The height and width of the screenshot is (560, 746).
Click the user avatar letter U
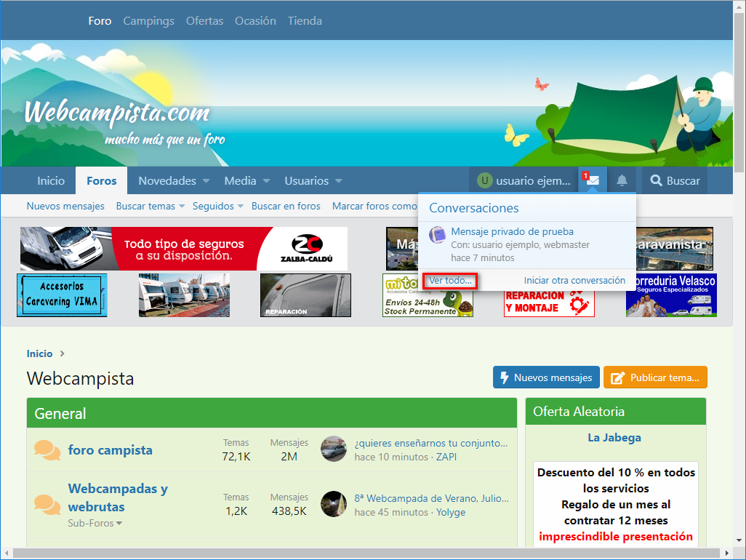tap(484, 181)
